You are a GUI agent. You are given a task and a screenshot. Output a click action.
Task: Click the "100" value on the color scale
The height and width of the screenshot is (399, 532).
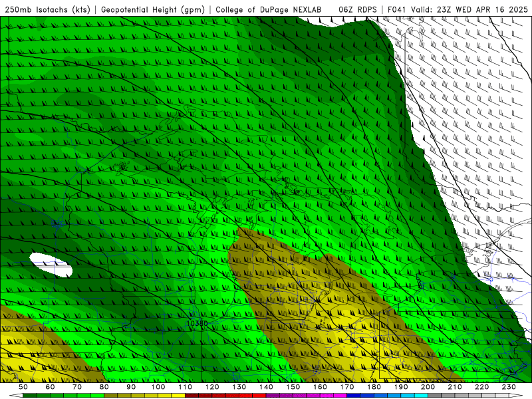click(158, 387)
